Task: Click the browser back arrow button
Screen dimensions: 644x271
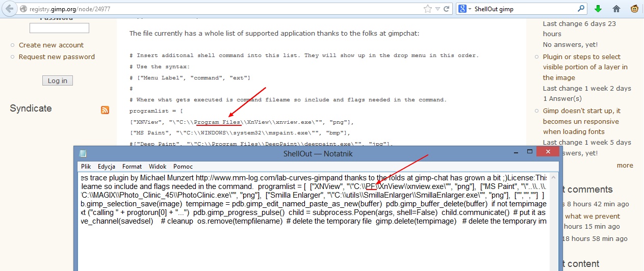Action: (x=9, y=9)
